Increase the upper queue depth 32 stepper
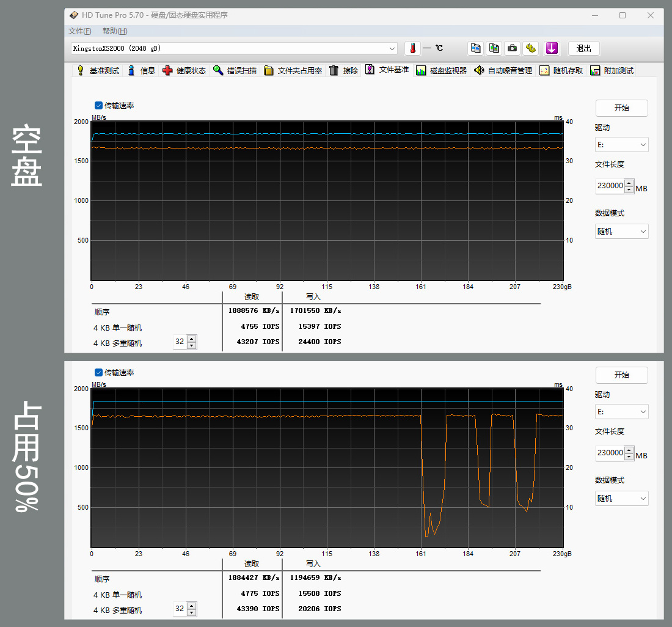The height and width of the screenshot is (627, 672). 192,339
